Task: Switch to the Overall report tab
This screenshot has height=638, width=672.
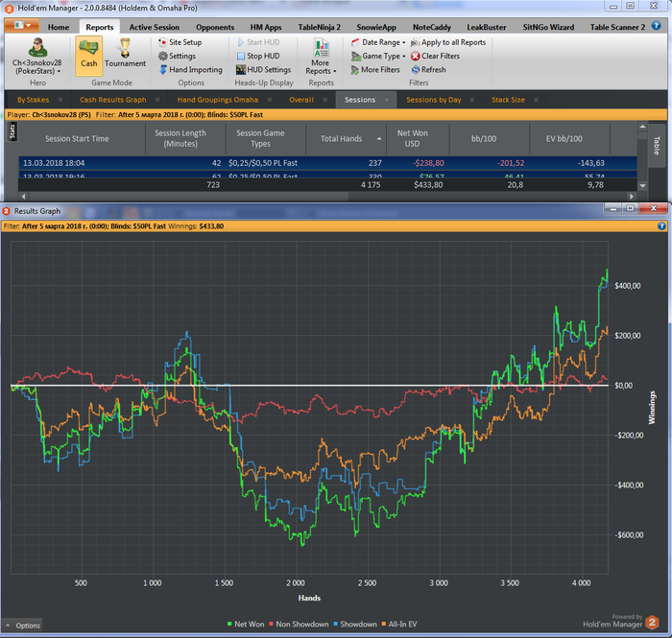Action: [x=301, y=100]
